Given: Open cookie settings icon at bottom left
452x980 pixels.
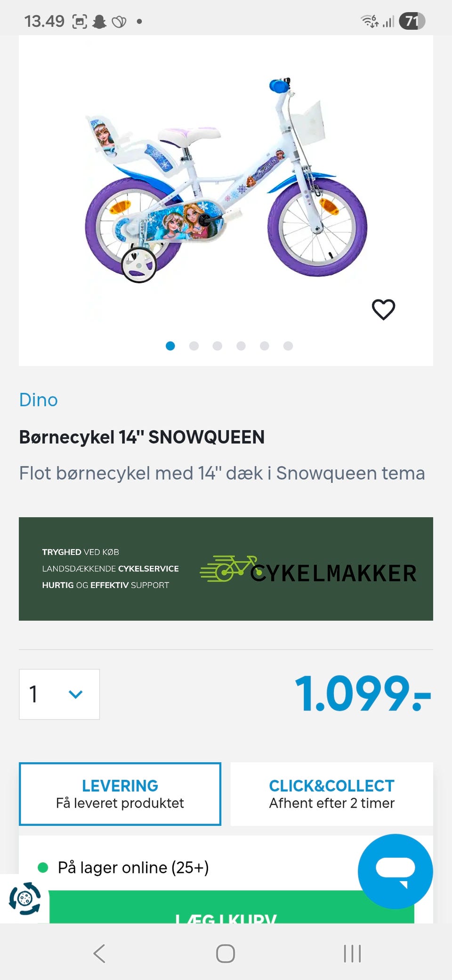Looking at the screenshot, I should click(x=25, y=898).
